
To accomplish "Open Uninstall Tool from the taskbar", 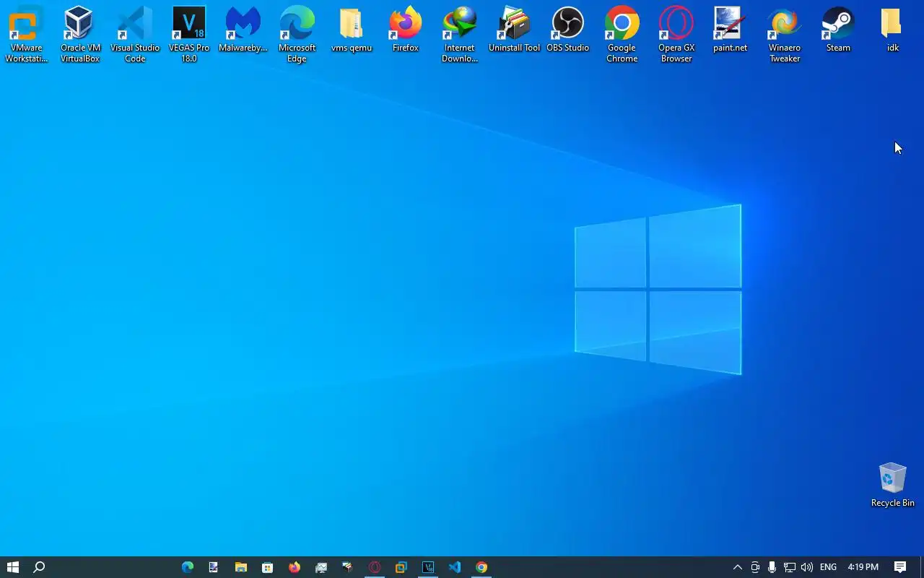I will (347, 567).
